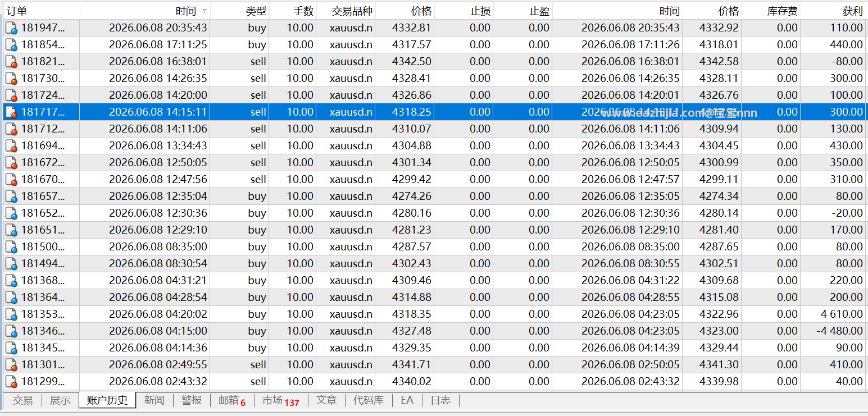Click close price 4322.96
Viewport: 868px width, 416px height.
pos(719,314)
